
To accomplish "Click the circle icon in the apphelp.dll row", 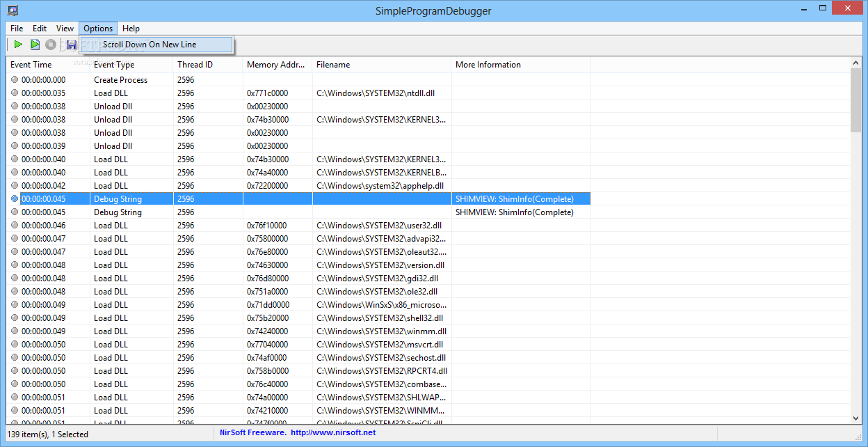I will [x=15, y=186].
